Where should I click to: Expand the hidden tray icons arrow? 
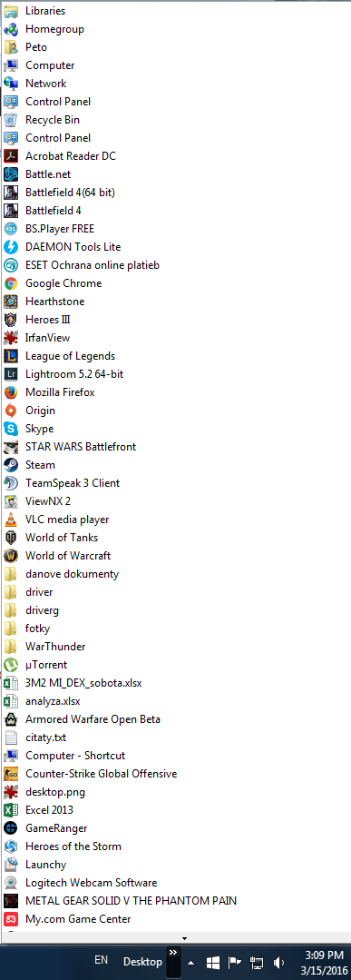[191, 963]
